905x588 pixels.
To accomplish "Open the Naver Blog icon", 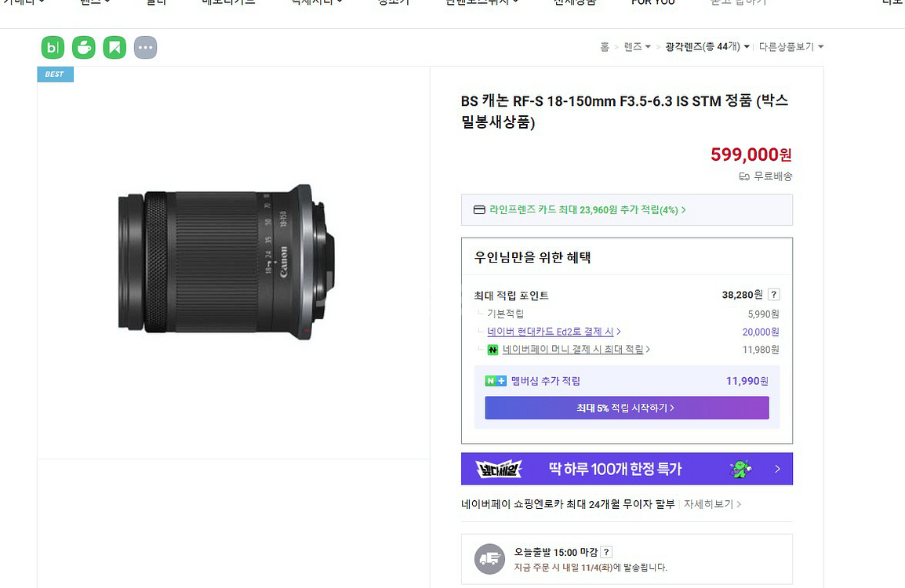I will click(x=52, y=47).
